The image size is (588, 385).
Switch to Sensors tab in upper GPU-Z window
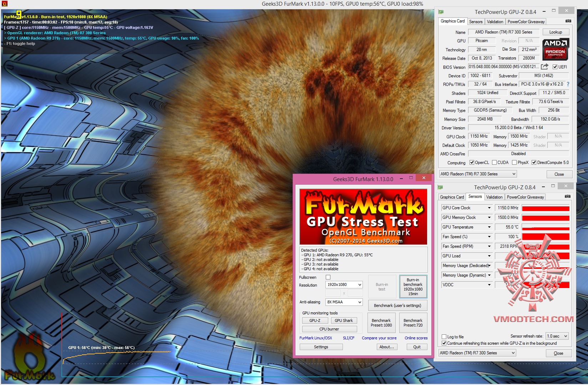coord(476,22)
